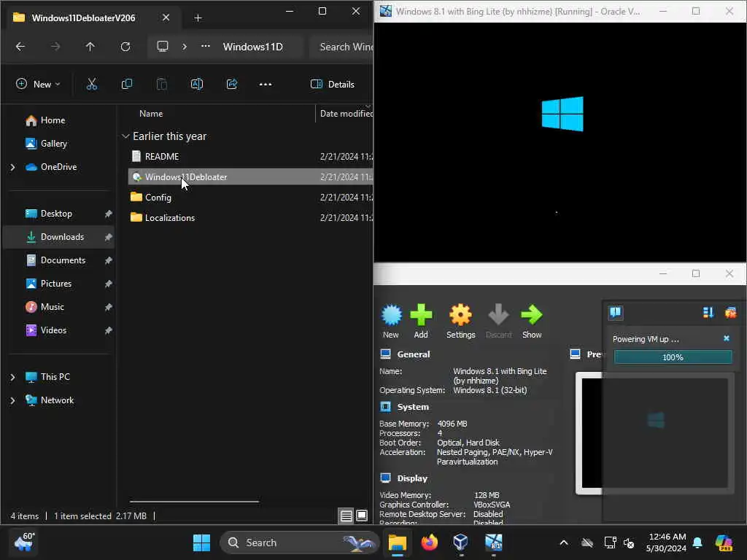
Task: Click the notification center icon in VirtualBox panel
Action: tap(616, 312)
